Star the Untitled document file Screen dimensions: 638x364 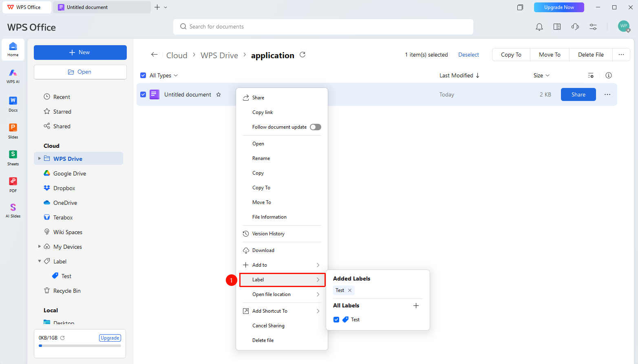tap(219, 94)
